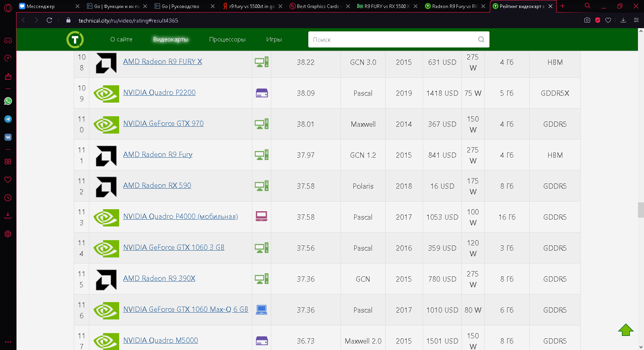Take a snapshot with camera icon

587,20
